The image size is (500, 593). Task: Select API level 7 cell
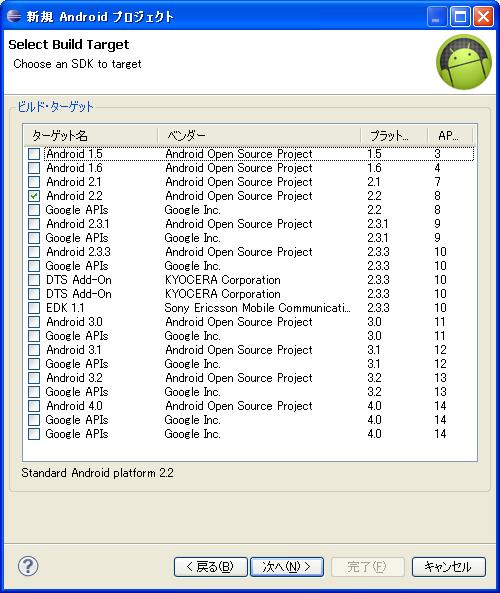(437, 182)
